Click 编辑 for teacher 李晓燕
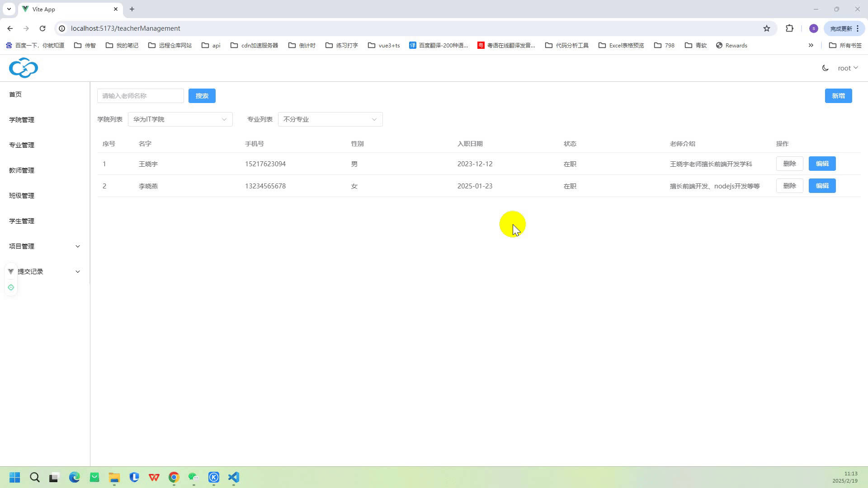 822,186
